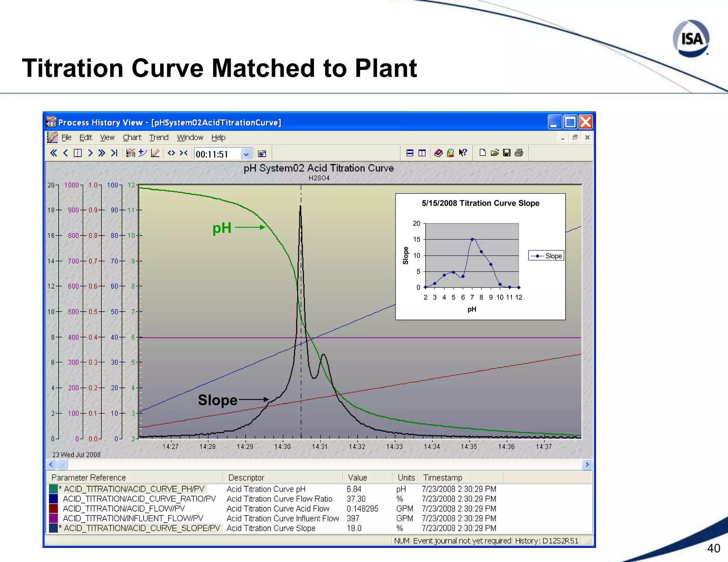The height and width of the screenshot is (562, 728).
Task: Select the ACID_CURVE_PH/PV parameter row
Action: point(134,489)
